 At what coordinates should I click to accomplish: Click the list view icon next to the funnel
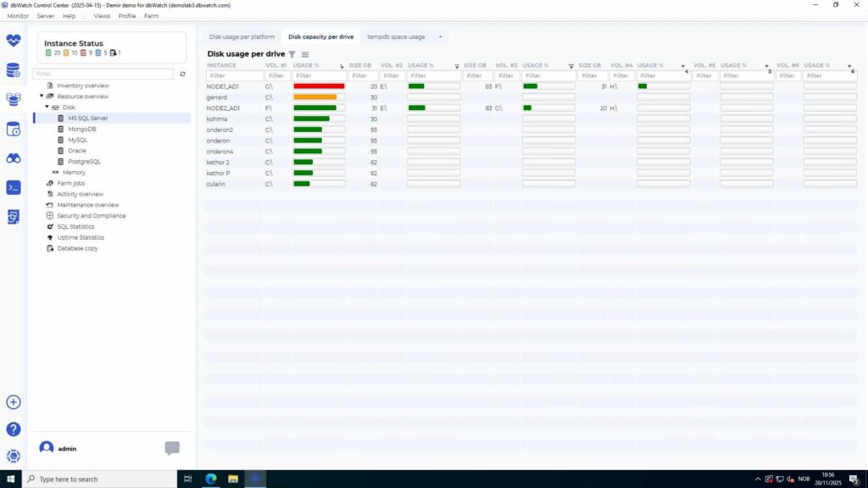306,53
